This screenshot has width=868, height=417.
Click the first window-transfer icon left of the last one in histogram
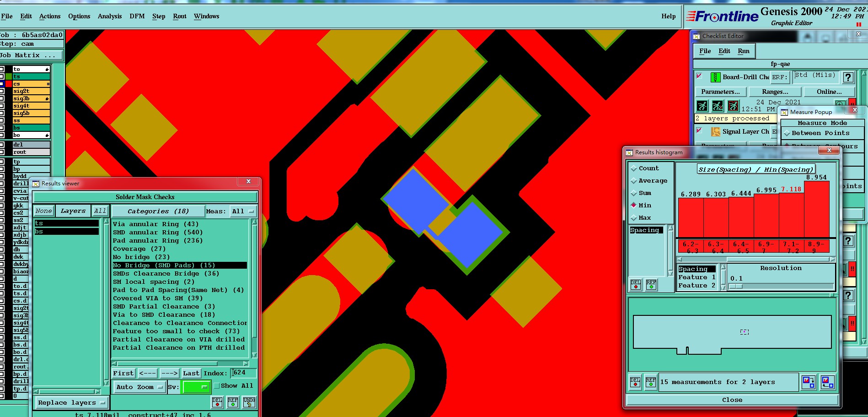point(808,382)
